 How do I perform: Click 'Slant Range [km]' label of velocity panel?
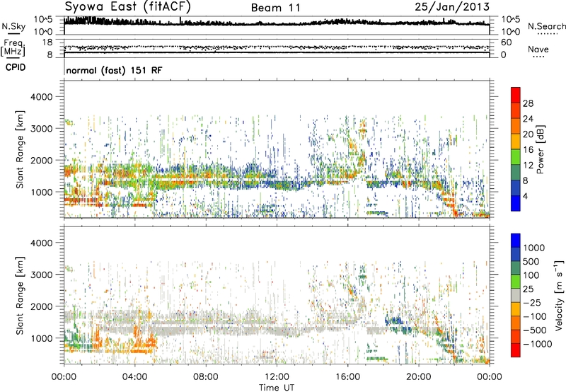(20, 296)
